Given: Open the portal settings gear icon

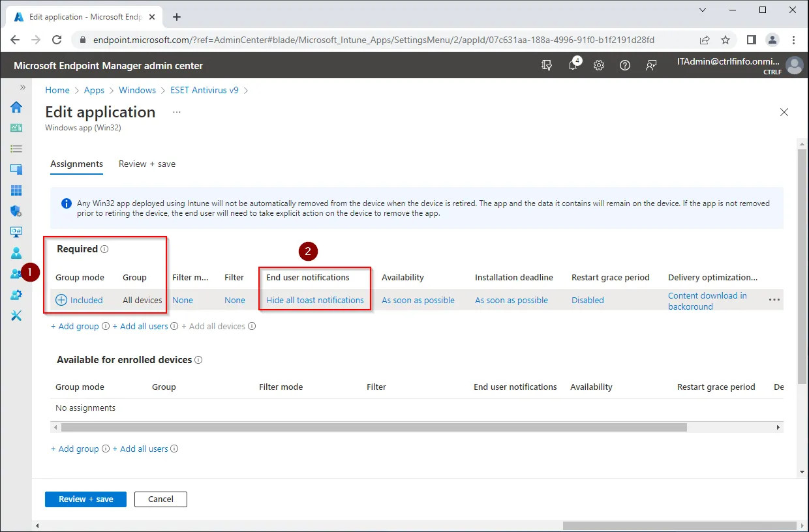Looking at the screenshot, I should pos(599,65).
